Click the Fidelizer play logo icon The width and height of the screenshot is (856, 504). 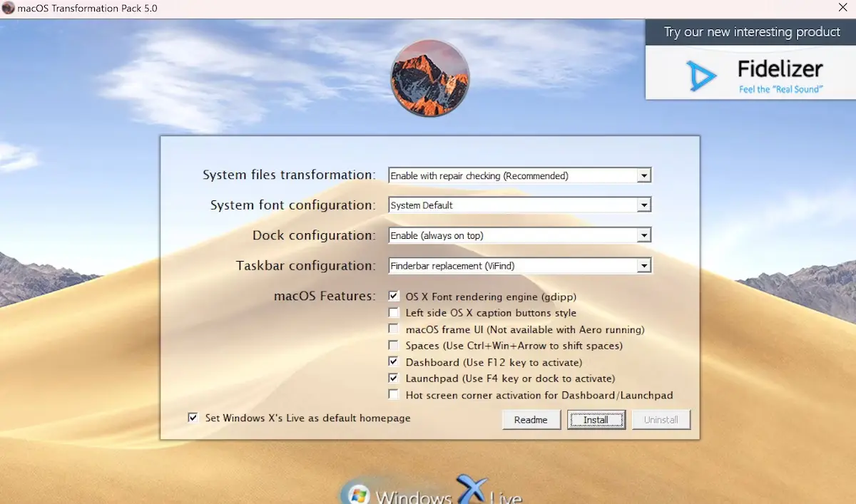[700, 76]
